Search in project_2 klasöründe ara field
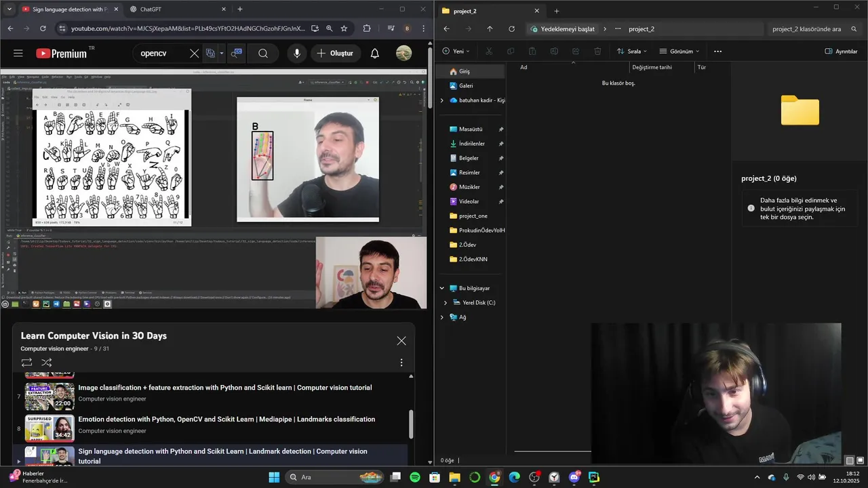Image resolution: width=868 pixels, height=488 pixels. pyautogui.click(x=814, y=29)
